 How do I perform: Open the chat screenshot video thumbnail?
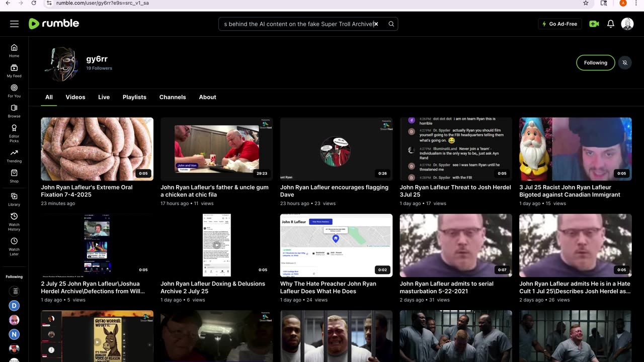point(456,149)
